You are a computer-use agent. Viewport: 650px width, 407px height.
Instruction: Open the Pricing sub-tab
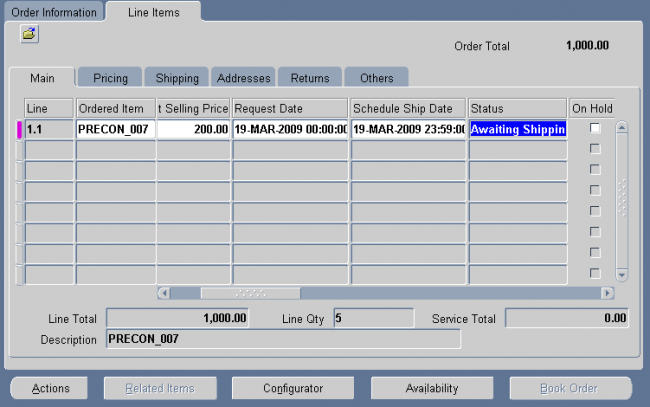(110, 78)
